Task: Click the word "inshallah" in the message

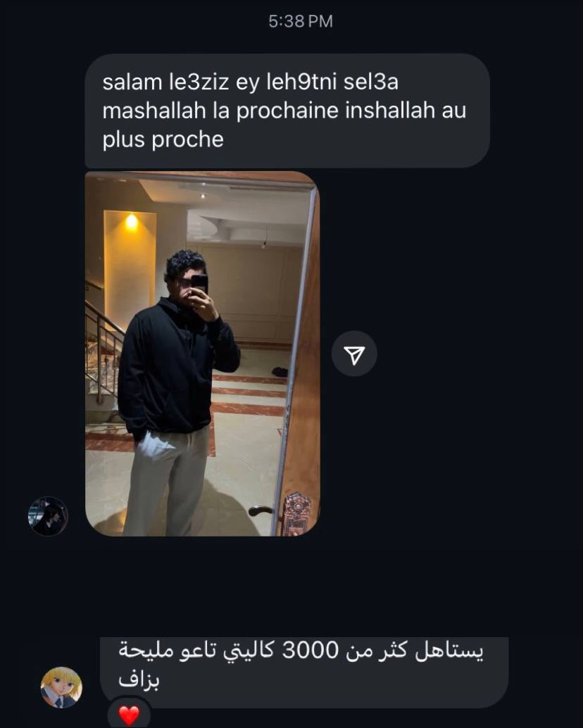Action: [x=389, y=111]
